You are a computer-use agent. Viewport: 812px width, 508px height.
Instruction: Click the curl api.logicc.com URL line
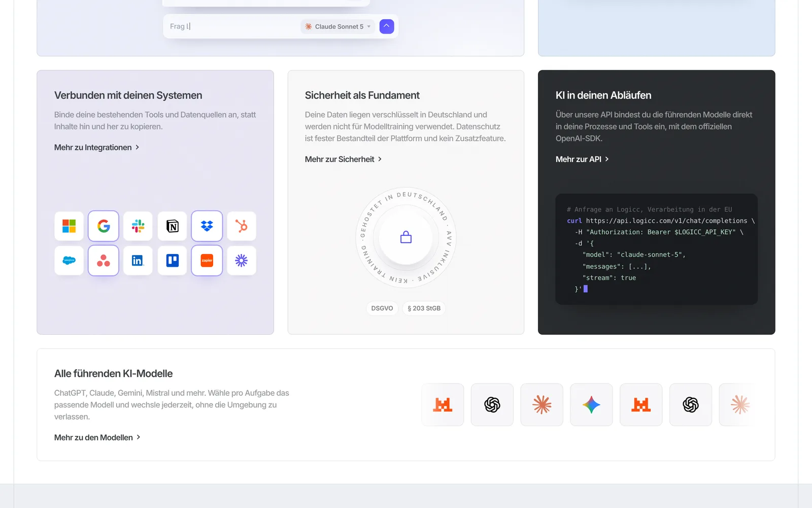[661, 220]
